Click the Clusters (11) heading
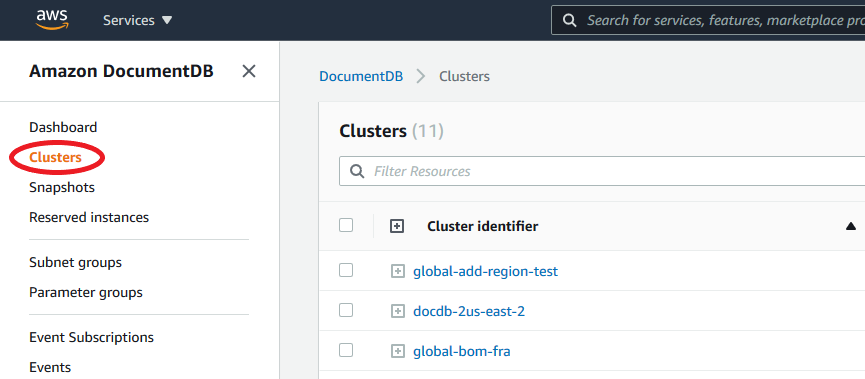 tap(392, 131)
